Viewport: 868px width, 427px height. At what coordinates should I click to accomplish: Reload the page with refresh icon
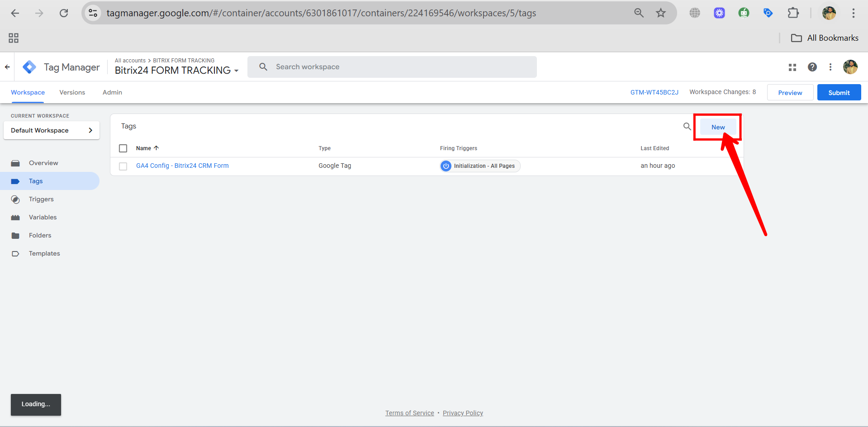point(64,13)
